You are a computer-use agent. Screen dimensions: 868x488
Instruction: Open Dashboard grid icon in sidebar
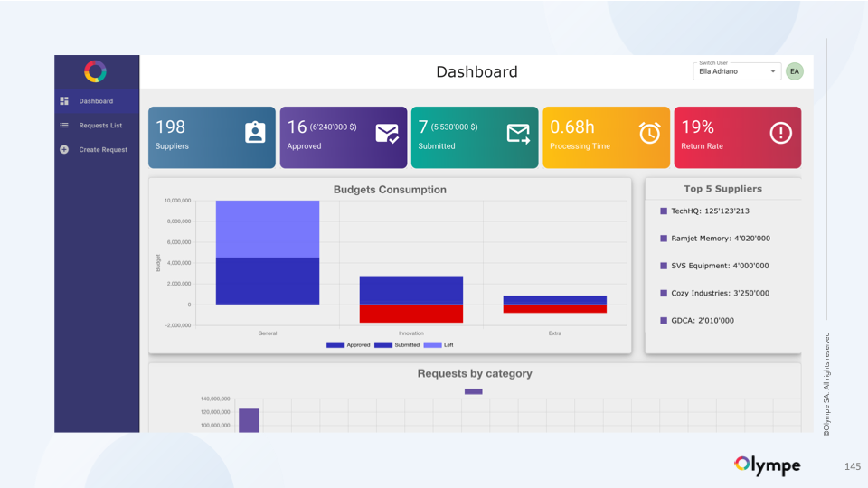pos(64,100)
